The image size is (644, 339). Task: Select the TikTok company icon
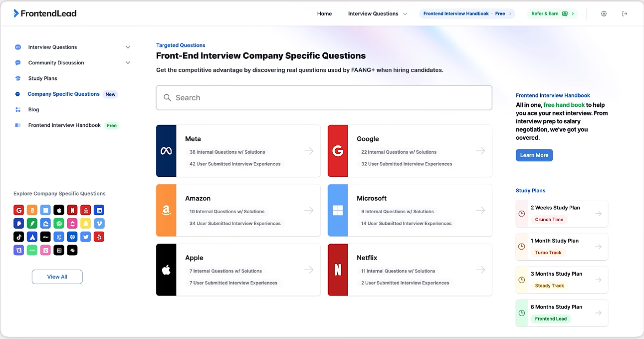(x=18, y=237)
